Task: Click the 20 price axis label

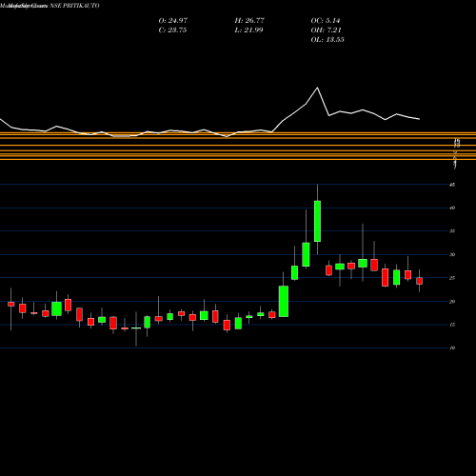Action: click(452, 302)
